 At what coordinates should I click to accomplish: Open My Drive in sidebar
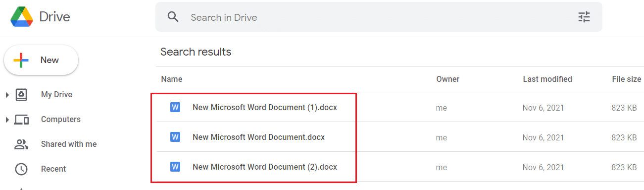tap(56, 95)
